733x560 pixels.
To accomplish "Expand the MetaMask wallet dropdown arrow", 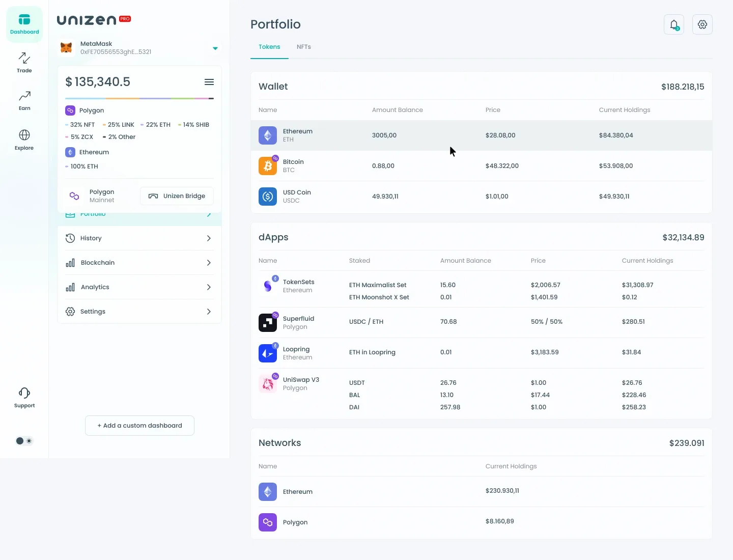I will click(215, 48).
